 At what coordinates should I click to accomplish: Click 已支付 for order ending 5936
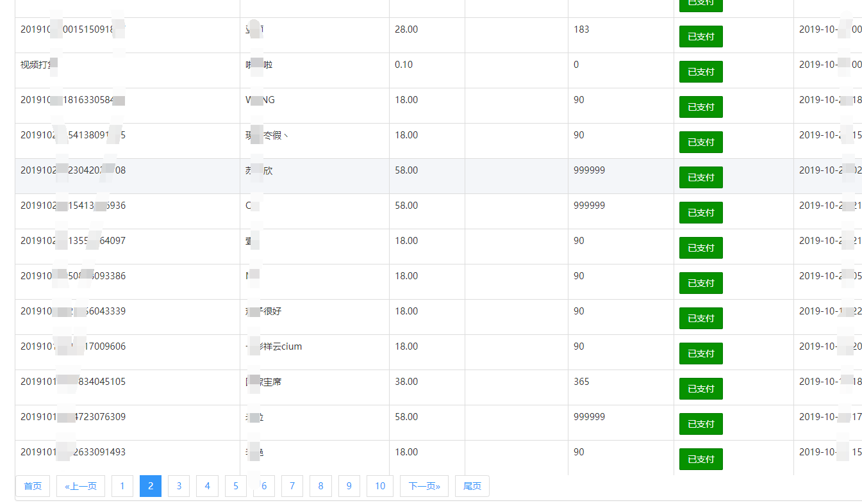(701, 213)
